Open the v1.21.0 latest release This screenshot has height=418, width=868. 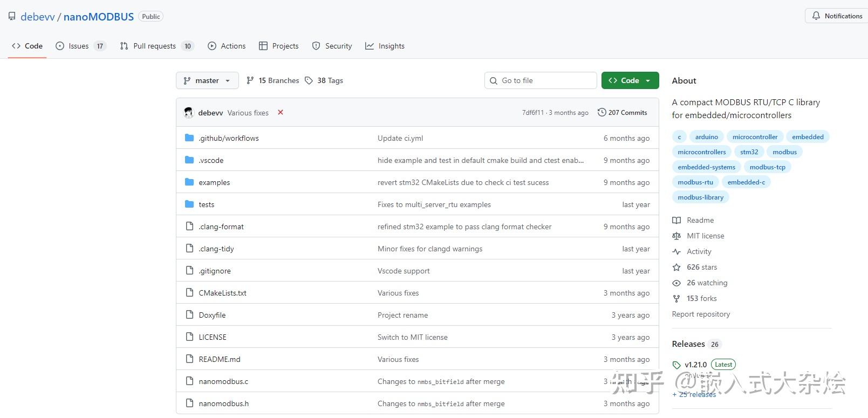click(x=695, y=365)
